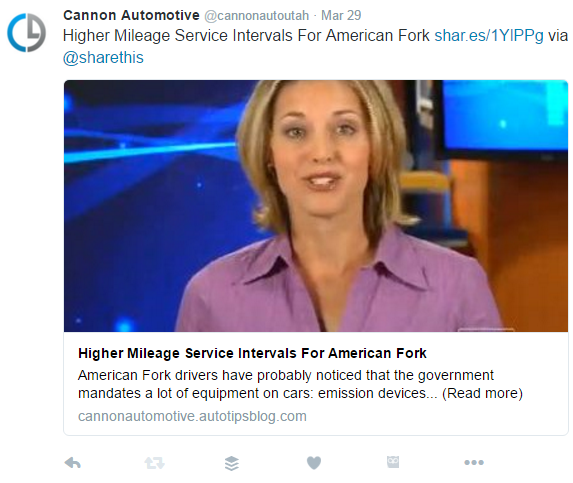The height and width of the screenshot is (483, 573).
Task: Like the tweet with heart icon
Action: (314, 463)
